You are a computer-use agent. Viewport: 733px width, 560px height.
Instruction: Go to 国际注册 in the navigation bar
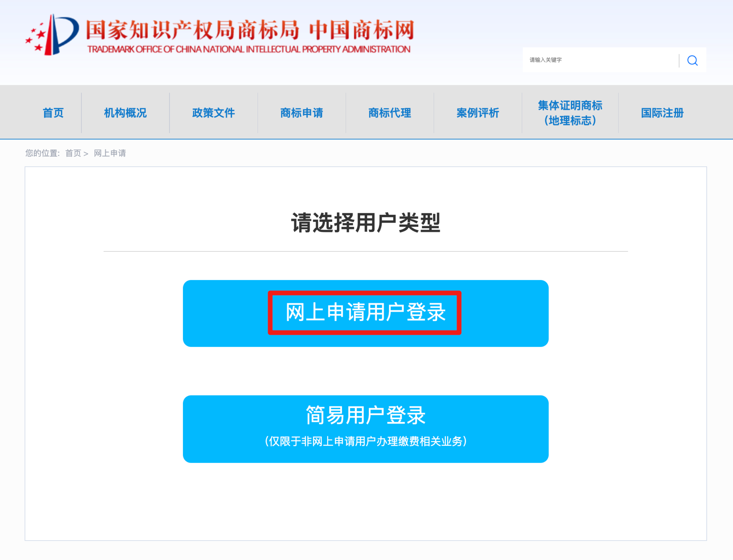(x=662, y=113)
